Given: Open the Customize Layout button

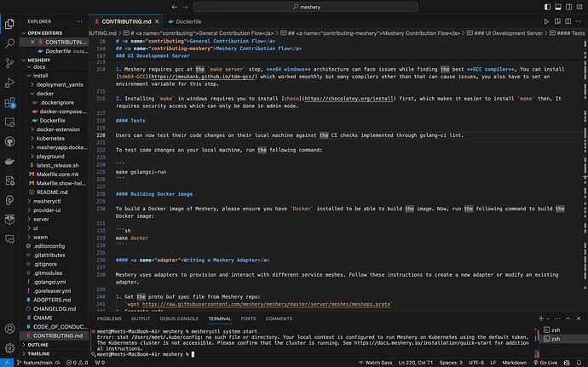Looking at the screenshot, I should 579,7.
